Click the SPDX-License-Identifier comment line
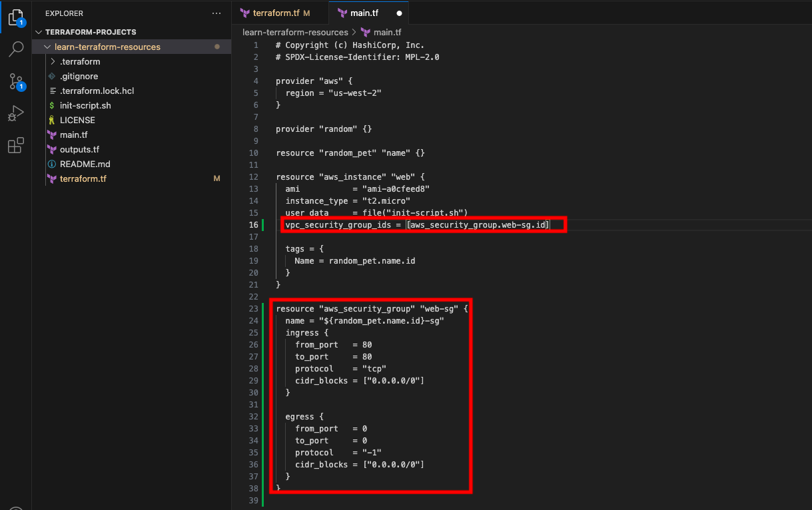 click(x=357, y=57)
